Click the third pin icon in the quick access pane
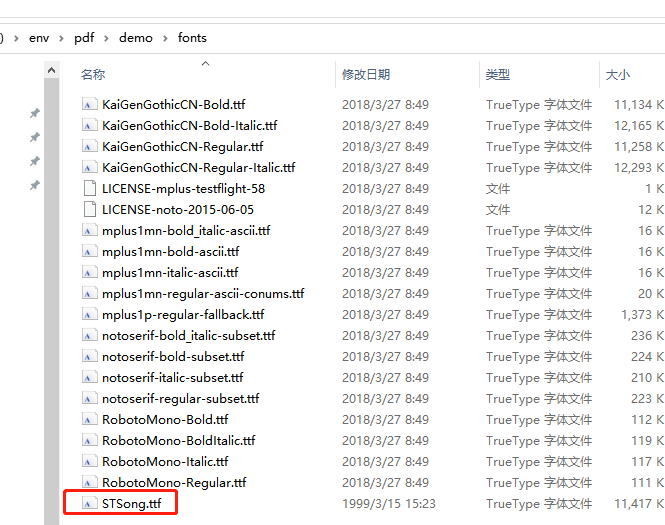The image size is (665, 525). tap(35, 161)
